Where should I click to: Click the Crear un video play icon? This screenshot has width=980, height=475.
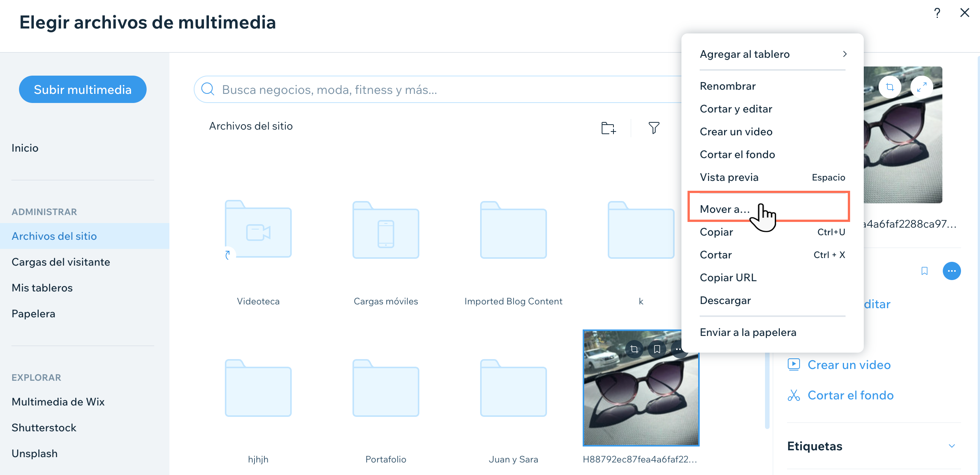[x=793, y=364]
